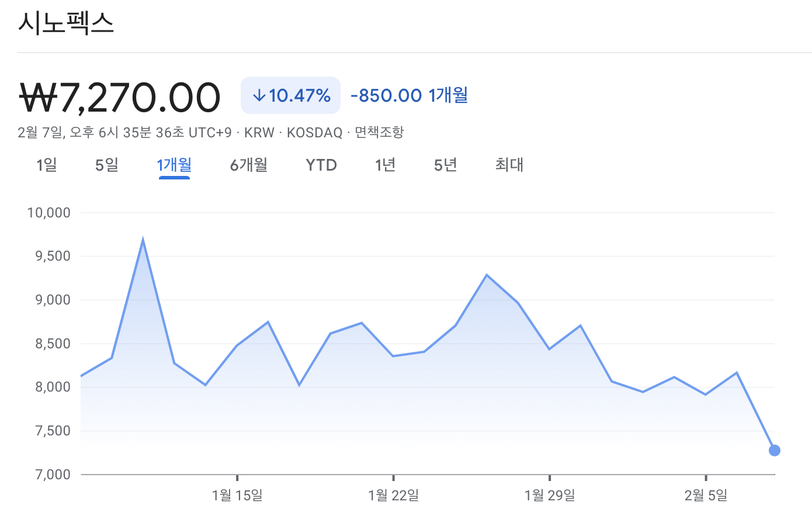Show the YTD chart range

click(321, 165)
